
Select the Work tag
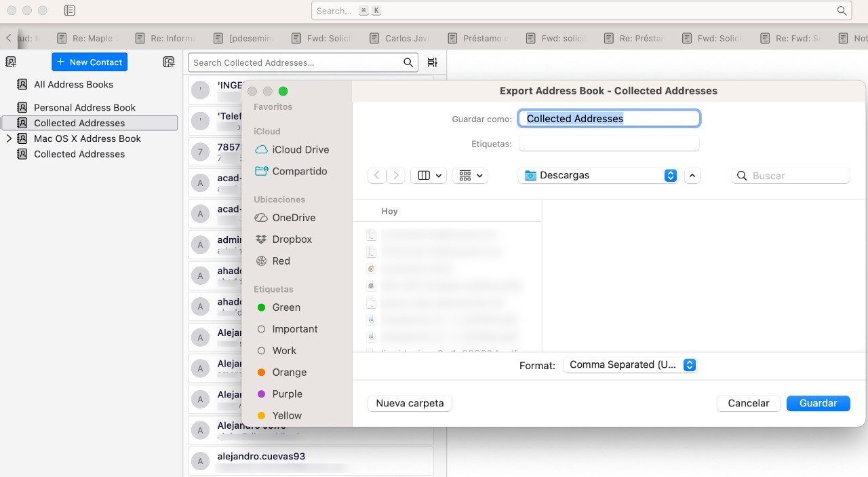[x=277, y=351]
